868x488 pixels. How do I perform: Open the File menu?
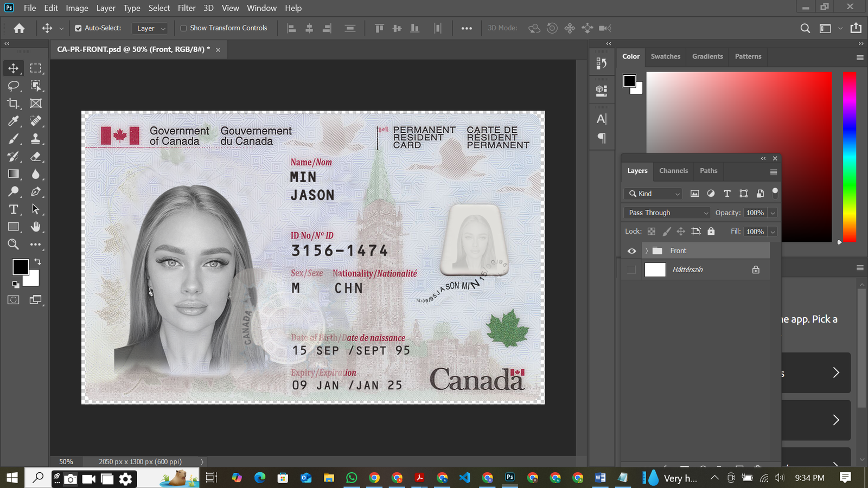30,8
